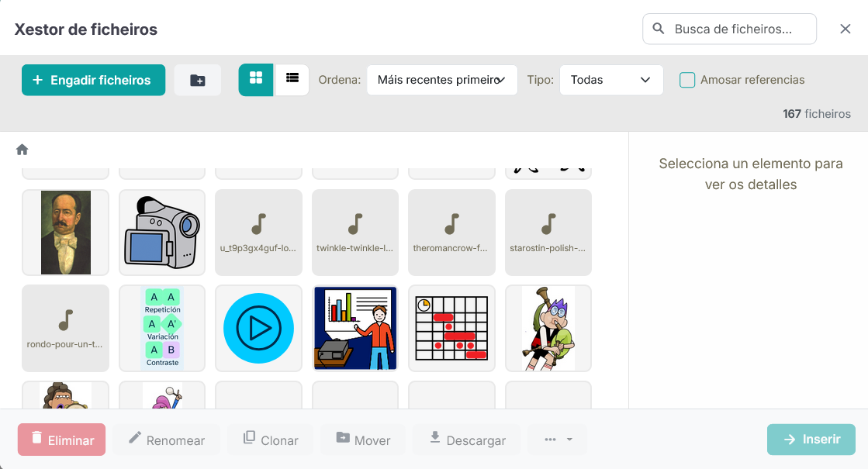The height and width of the screenshot is (469, 868).
Task: Select the audio file u_t9p3gx4guf-lo...
Action: (x=258, y=233)
